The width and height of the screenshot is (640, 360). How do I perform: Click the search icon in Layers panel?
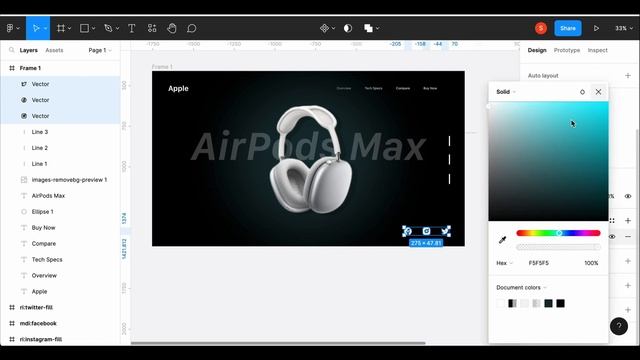(11, 50)
